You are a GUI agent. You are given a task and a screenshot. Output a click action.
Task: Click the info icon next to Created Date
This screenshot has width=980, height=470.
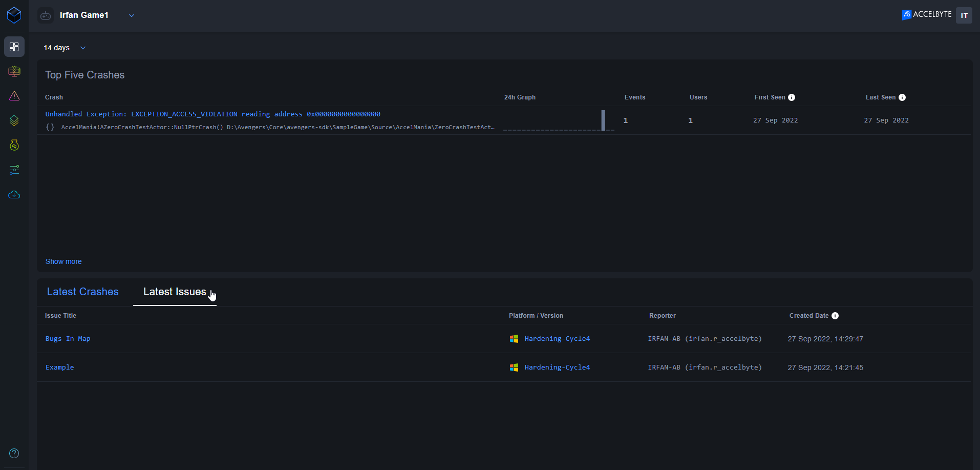[835, 316]
